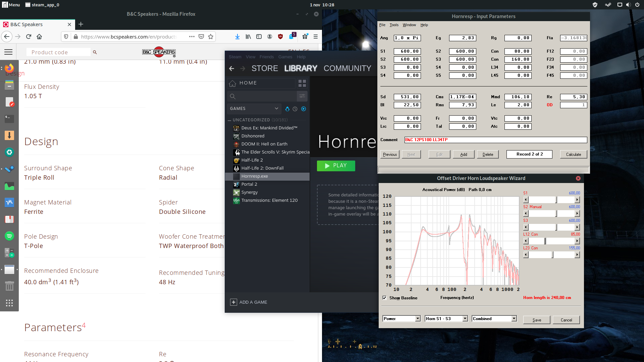The width and height of the screenshot is (644, 362).
Task: Open trash icon in dock
Action: pos(9,286)
